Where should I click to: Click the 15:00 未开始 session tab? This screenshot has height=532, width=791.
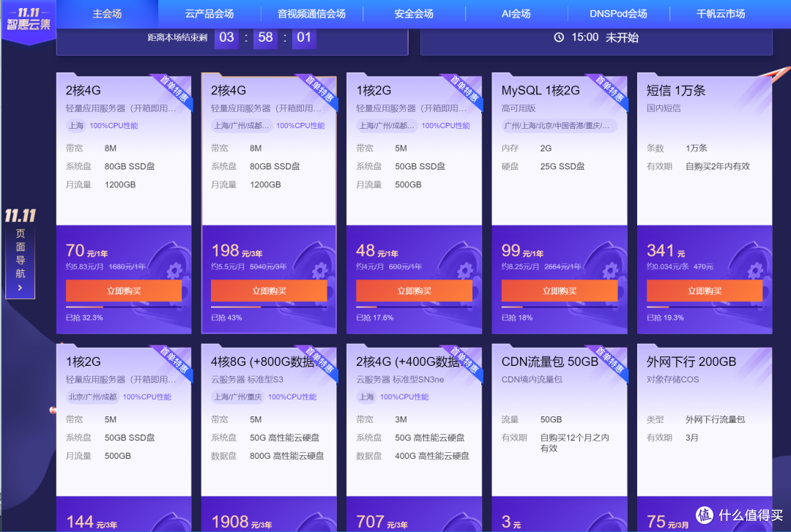tap(596, 40)
